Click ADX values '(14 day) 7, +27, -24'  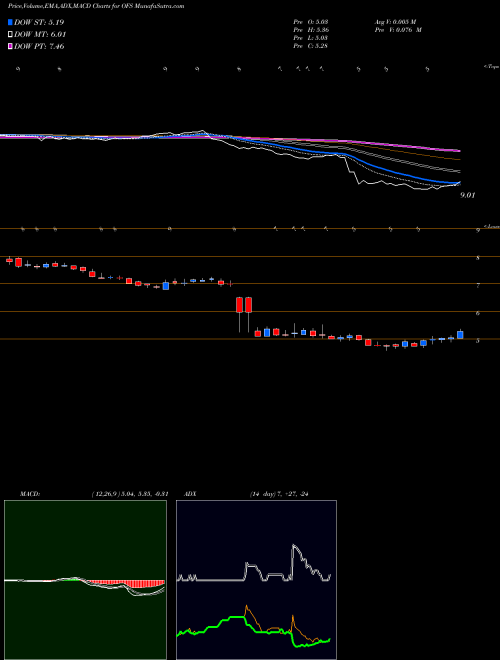279,494
